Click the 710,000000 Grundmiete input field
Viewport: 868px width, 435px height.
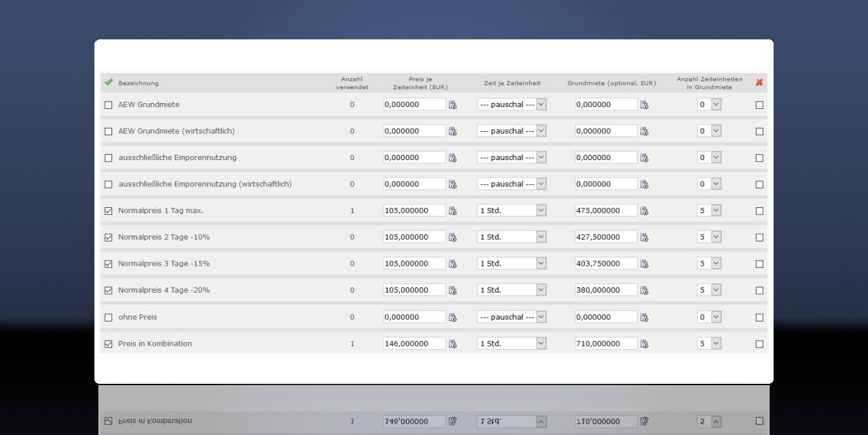(606, 344)
